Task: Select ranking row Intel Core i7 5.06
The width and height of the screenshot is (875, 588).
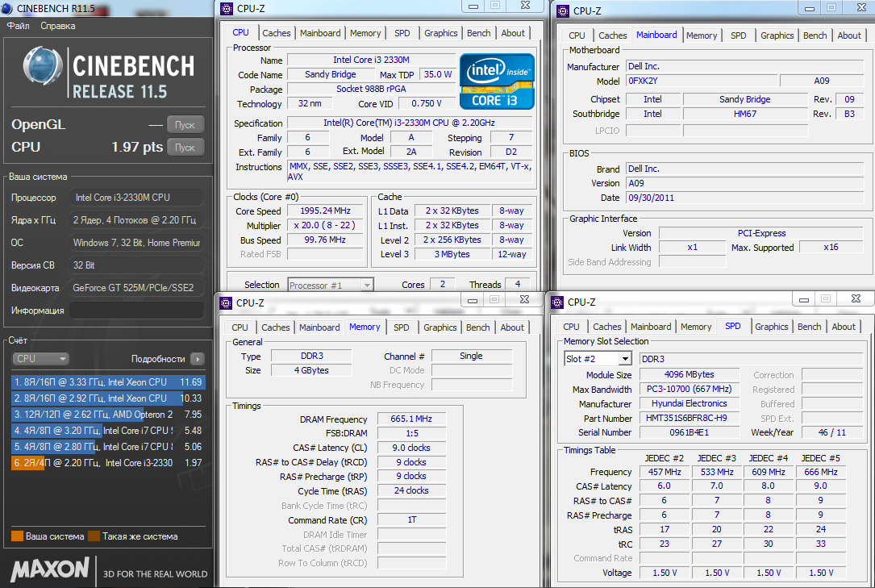Action: 108,447
